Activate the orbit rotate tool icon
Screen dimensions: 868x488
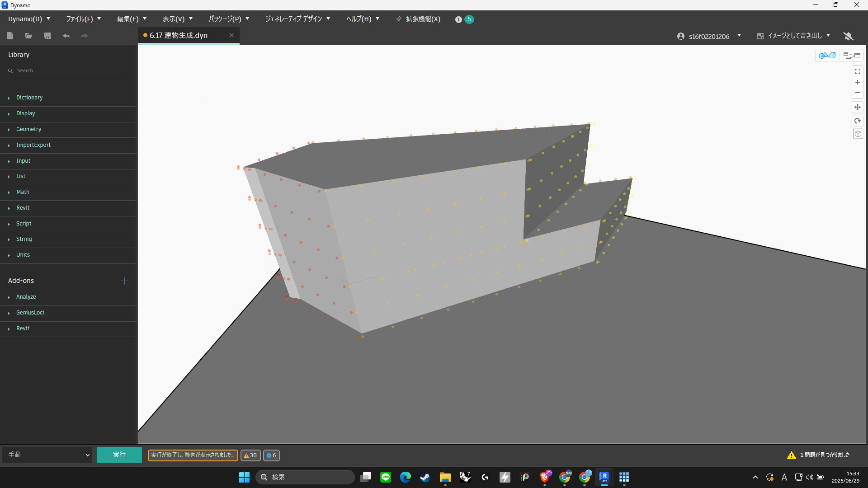coord(857,121)
